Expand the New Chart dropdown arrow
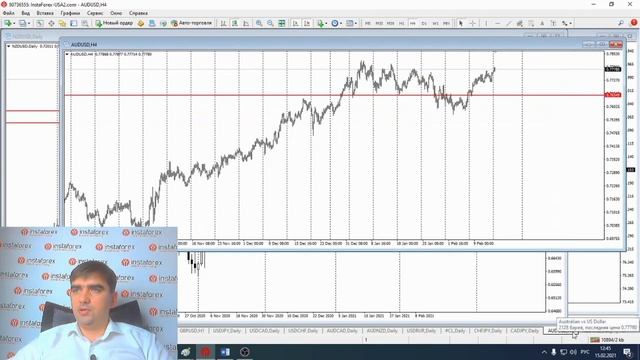640x360 pixels. point(14,23)
